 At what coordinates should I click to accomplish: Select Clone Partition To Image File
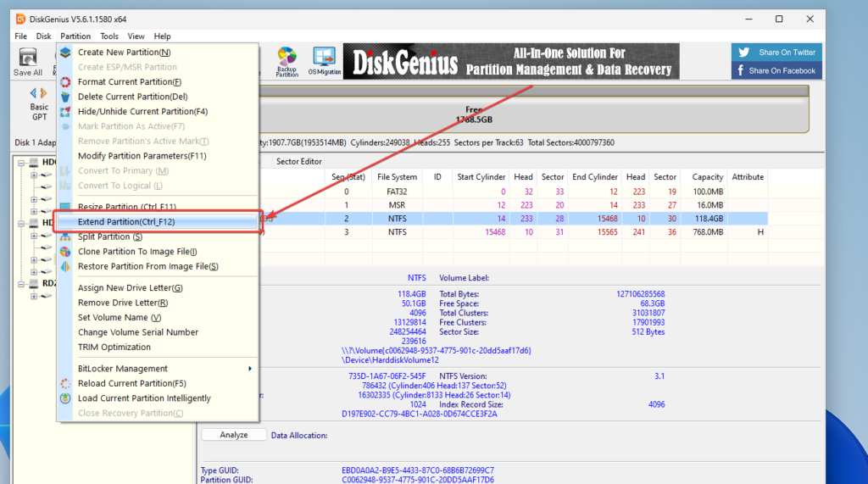(157, 252)
